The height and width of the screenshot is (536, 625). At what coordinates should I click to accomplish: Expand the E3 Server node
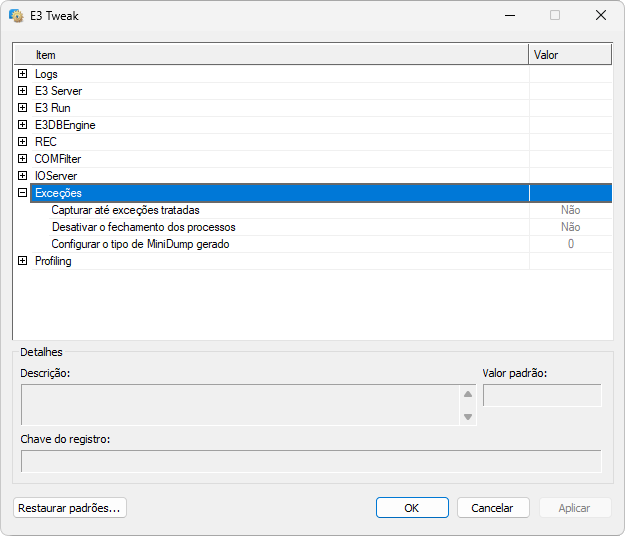(22, 91)
